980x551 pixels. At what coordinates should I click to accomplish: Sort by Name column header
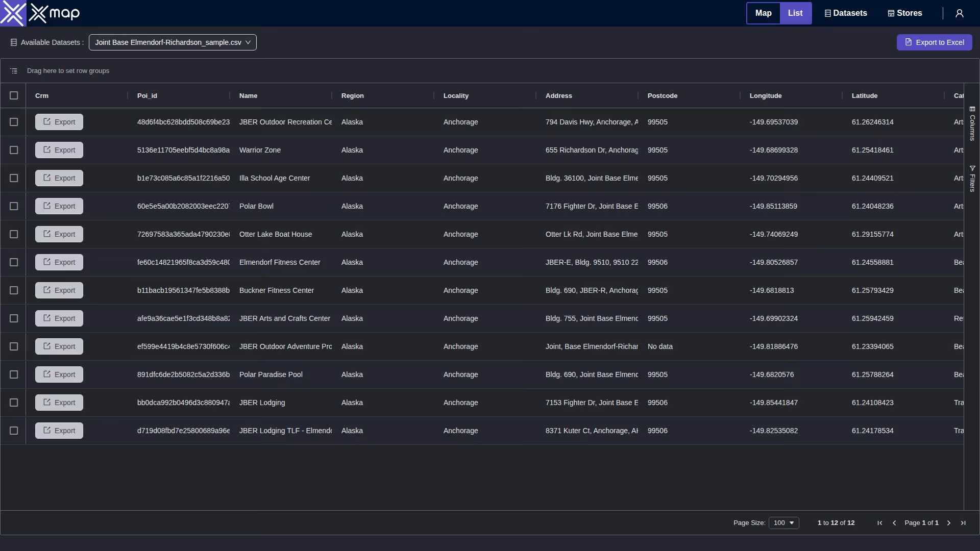pos(249,96)
